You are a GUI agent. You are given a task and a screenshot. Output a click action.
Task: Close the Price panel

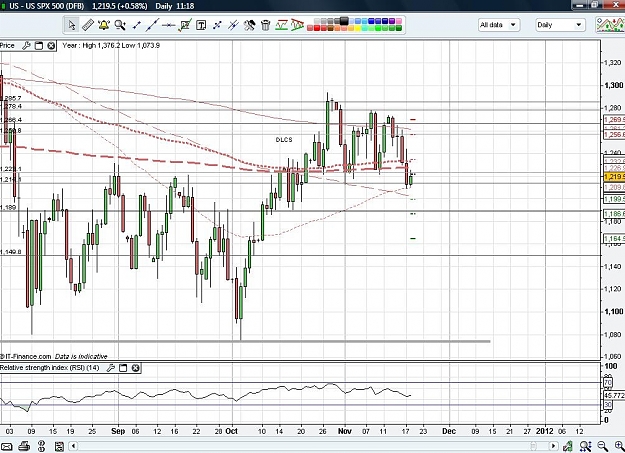(x=51, y=46)
